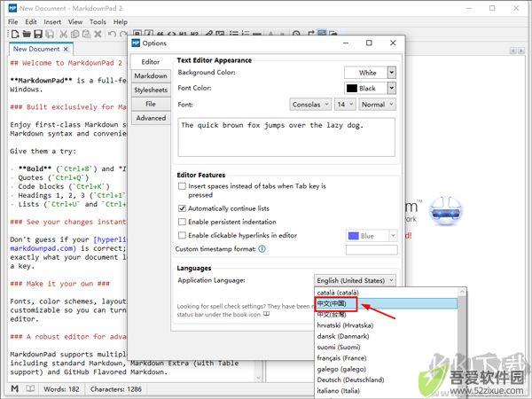Click the info icon beside Custom timestamp format
This screenshot has width=532, height=399.
262,249
